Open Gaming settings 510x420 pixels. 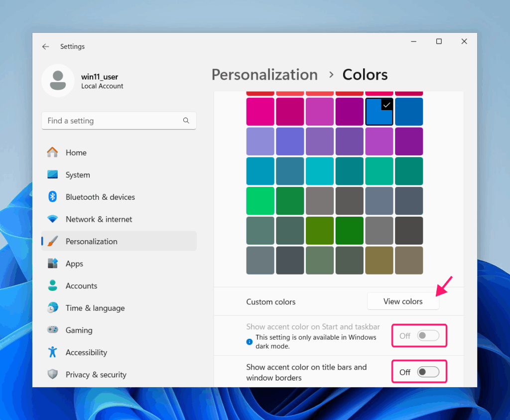(119, 330)
